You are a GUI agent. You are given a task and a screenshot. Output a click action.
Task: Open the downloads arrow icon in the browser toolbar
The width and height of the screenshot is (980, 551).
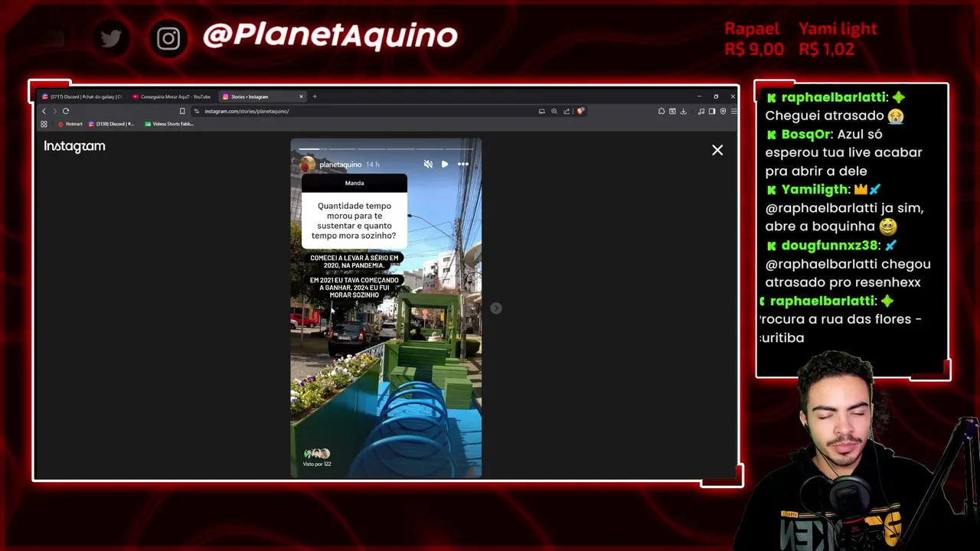coord(683,111)
